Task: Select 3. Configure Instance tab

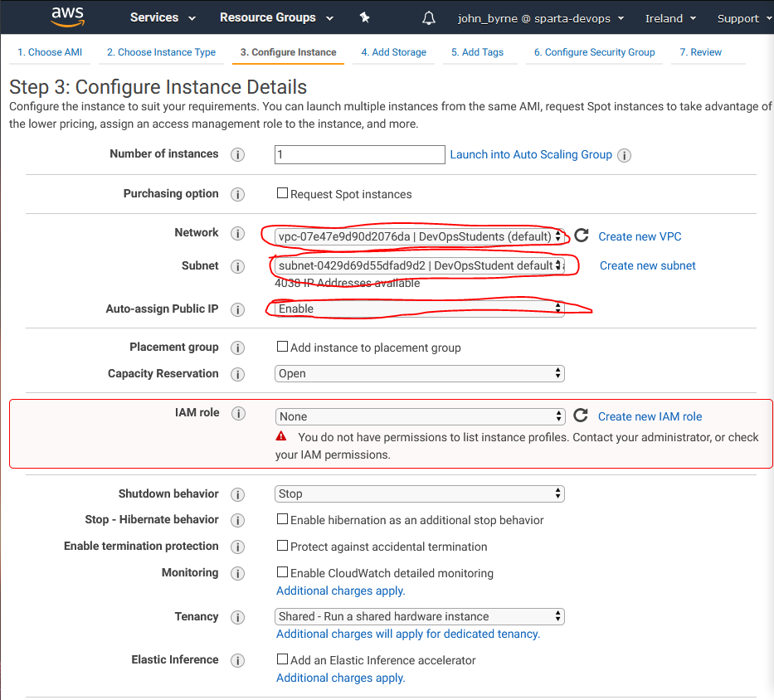Action: (288, 52)
